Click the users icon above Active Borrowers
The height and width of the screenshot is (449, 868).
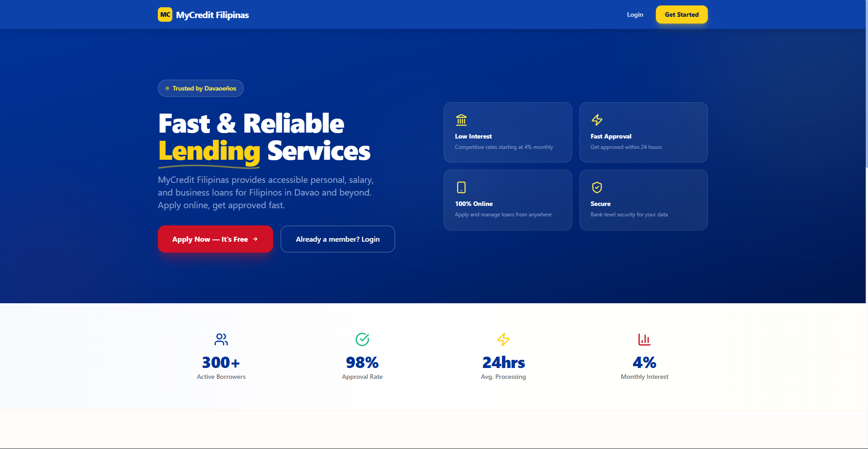[221, 339]
